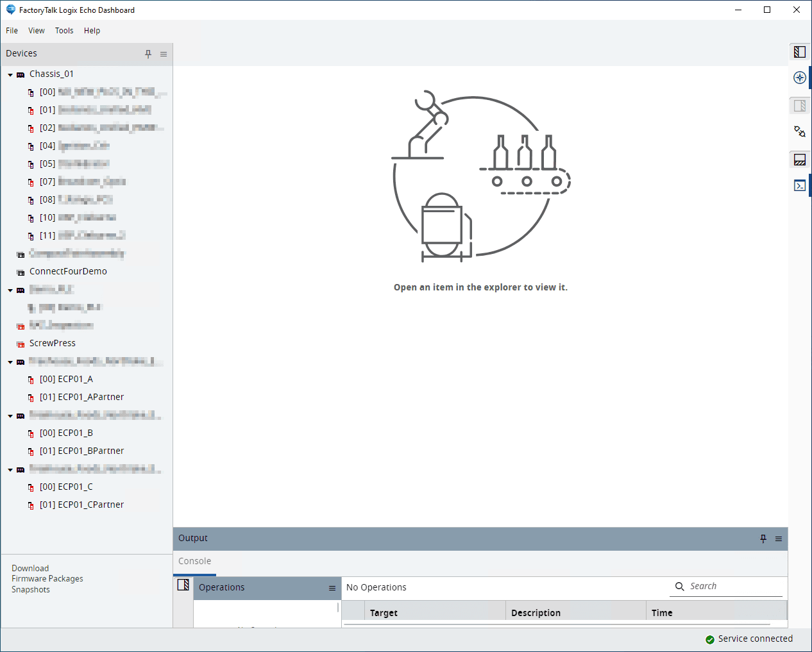Switch to the Console tab

coord(194,561)
